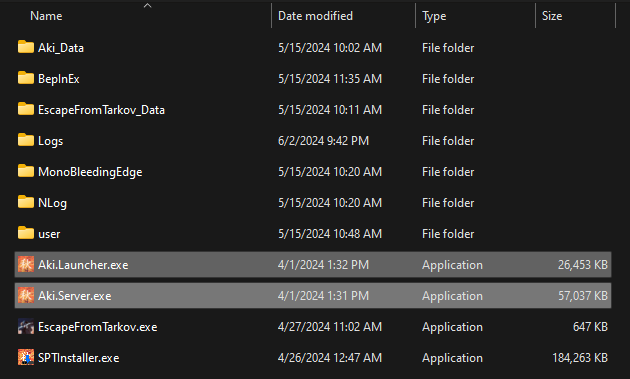Click EscapeFromTarkov_Data date 5/15/2024 10:11 AM
This screenshot has height=379, width=630.
(330, 110)
